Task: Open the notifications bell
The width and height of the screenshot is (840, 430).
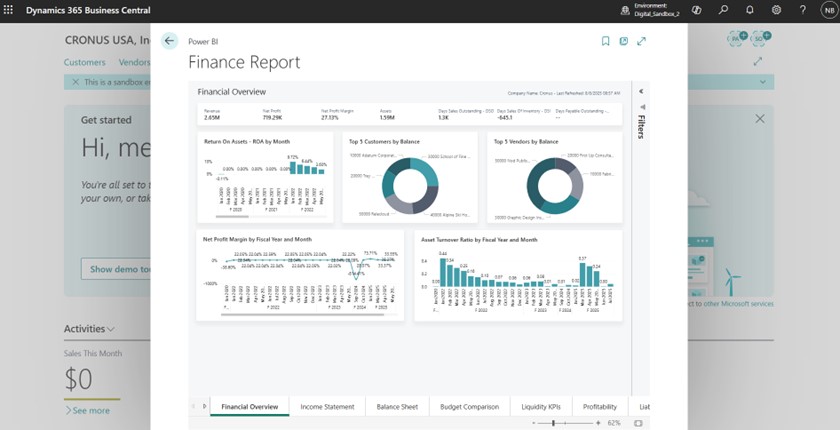Action: pos(749,10)
